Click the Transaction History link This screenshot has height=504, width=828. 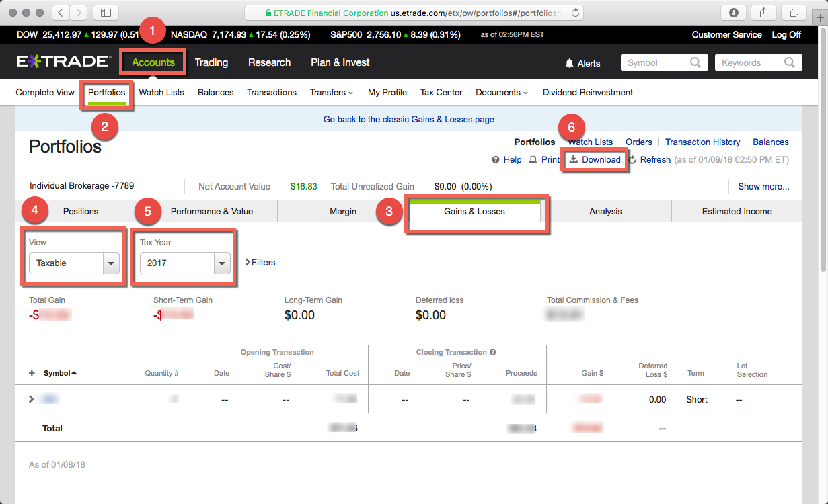coord(703,142)
